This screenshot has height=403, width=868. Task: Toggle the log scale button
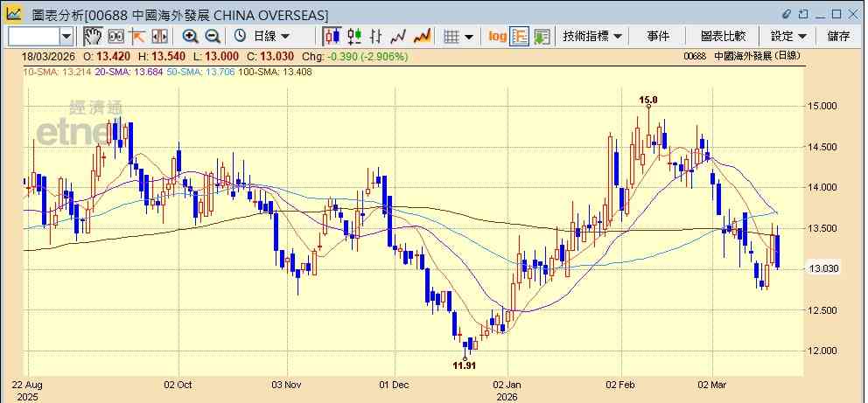pyautogui.click(x=497, y=37)
